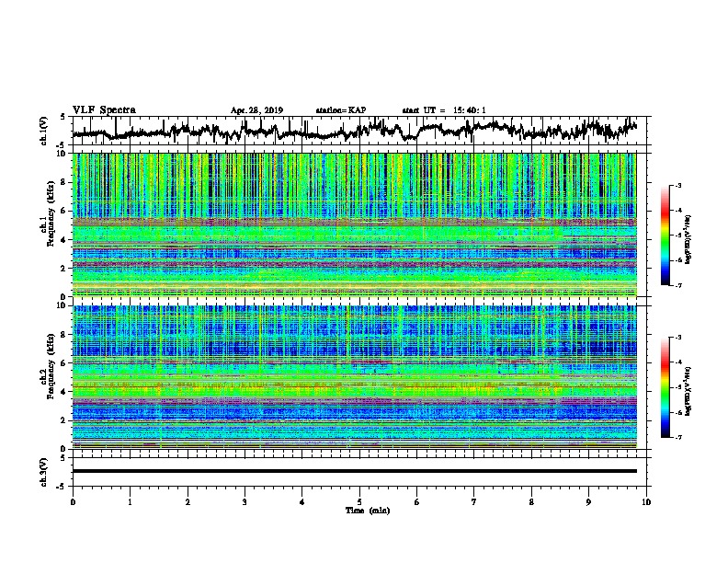The width and height of the screenshot is (728, 563).
Task: Click time axis tick label "2"
Action: coord(188,502)
